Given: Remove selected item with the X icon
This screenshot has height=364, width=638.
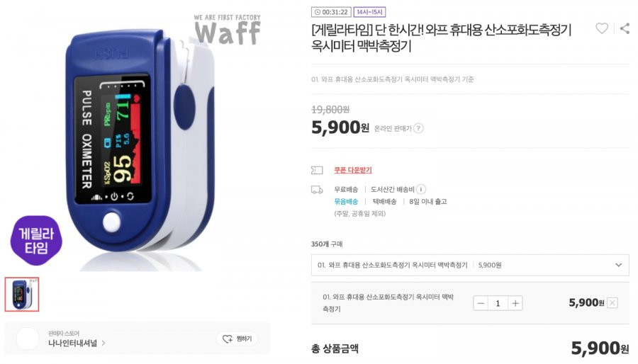Looking at the screenshot, I should pos(612,302).
